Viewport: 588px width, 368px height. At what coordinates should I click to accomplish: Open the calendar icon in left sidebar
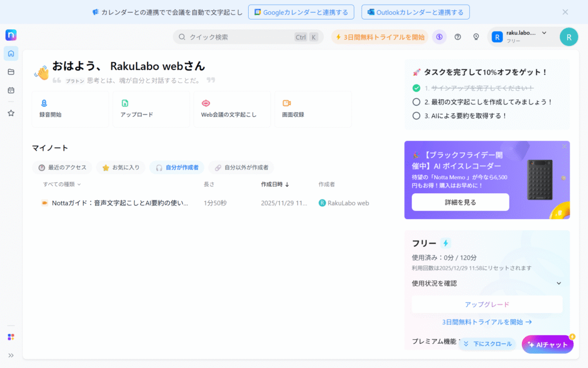point(11,90)
